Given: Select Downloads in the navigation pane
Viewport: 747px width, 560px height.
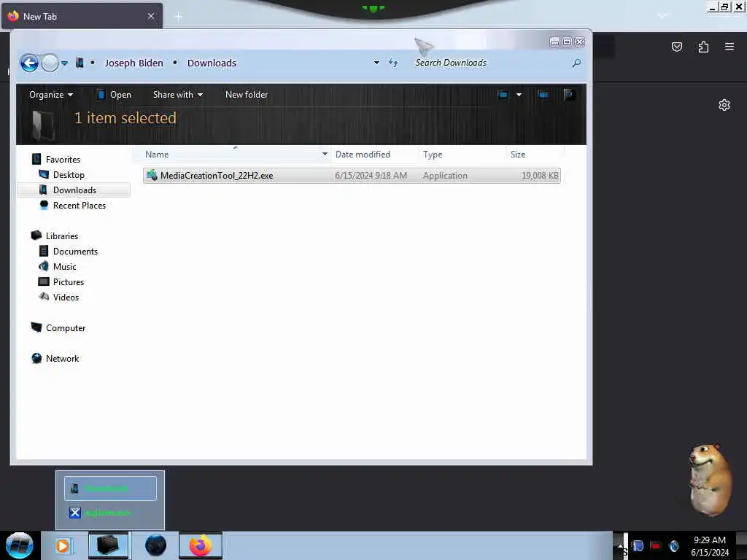Looking at the screenshot, I should pyautogui.click(x=75, y=190).
